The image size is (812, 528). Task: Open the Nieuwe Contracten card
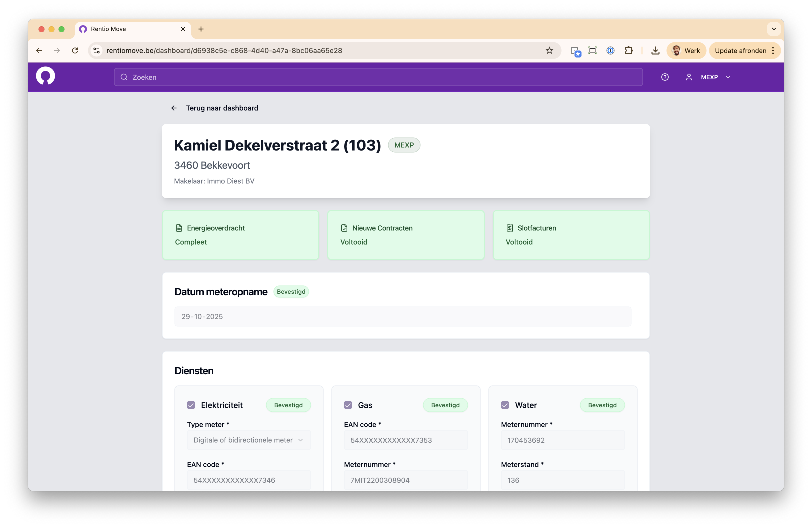click(406, 235)
